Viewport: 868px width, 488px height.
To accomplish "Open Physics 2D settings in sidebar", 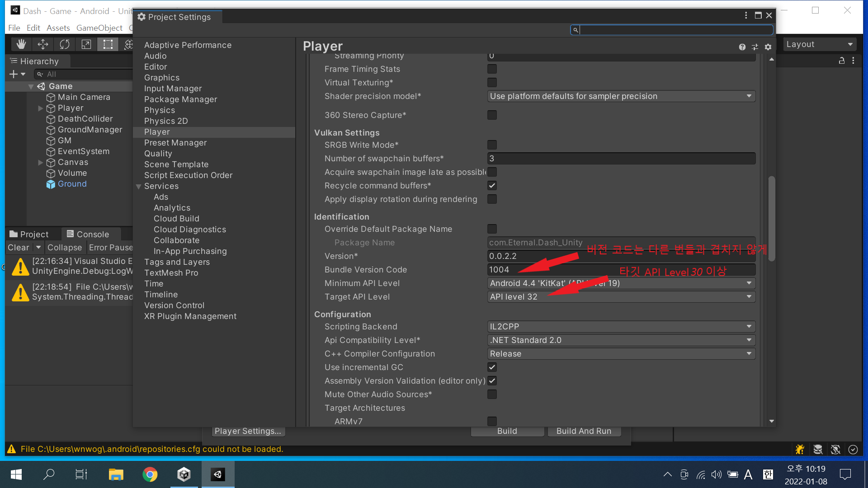I will [166, 121].
